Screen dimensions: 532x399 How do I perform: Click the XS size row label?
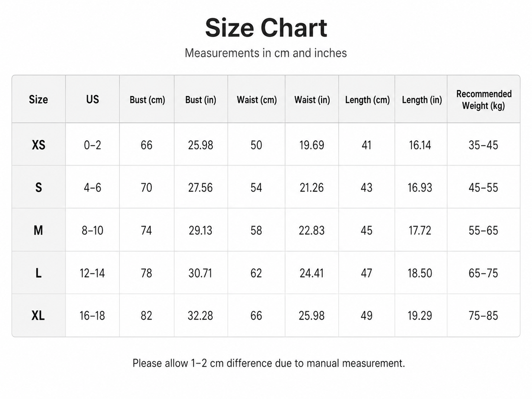(38, 145)
